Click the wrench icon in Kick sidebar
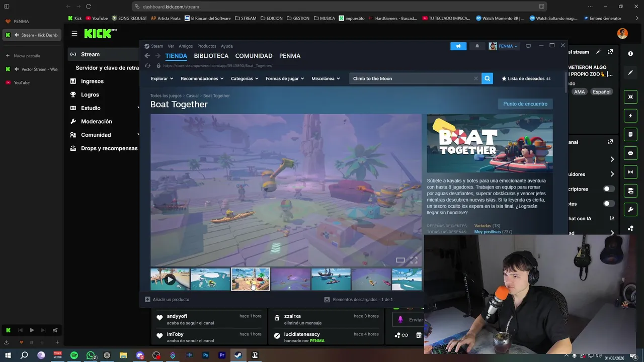The height and width of the screenshot is (362, 644). coord(630,209)
